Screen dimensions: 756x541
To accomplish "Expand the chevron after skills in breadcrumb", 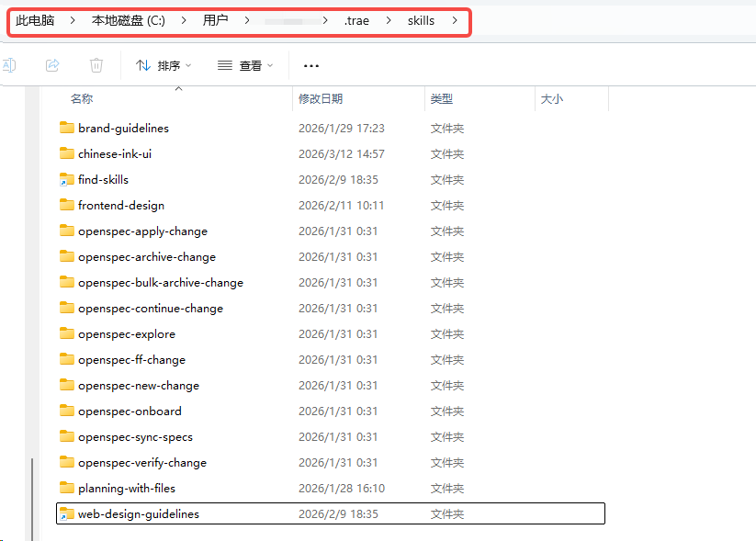I will [x=455, y=20].
